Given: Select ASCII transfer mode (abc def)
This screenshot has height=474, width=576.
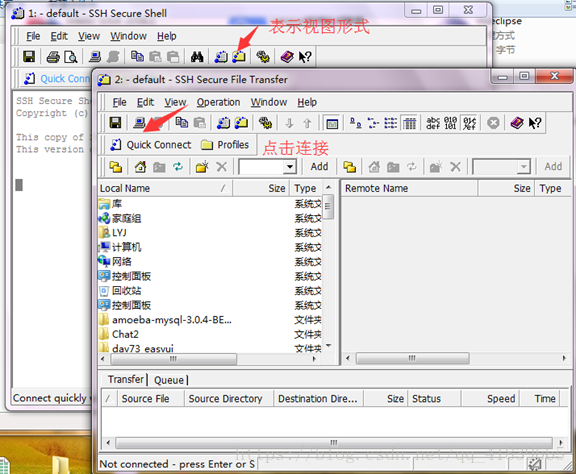Looking at the screenshot, I should (x=433, y=123).
